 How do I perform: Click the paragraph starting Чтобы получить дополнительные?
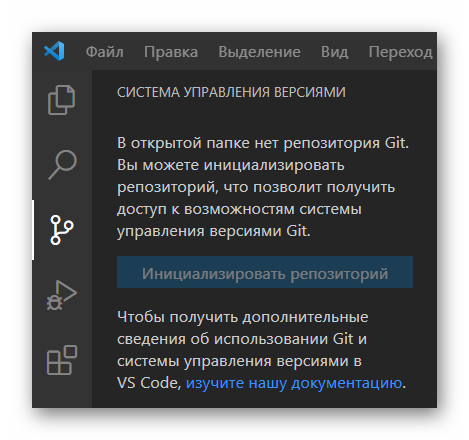[261, 350]
